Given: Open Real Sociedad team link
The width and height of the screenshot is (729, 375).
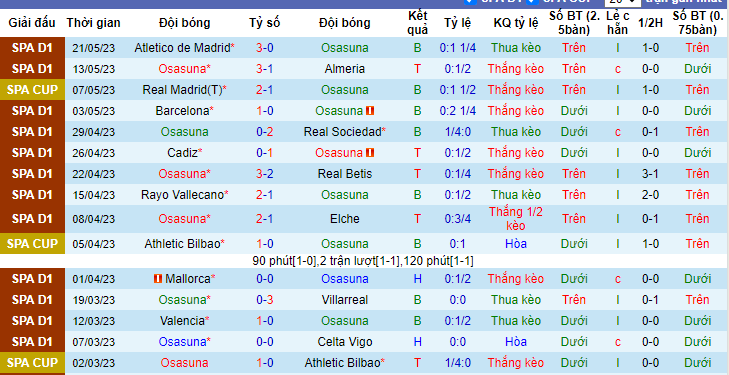Looking at the screenshot, I should click(343, 132).
